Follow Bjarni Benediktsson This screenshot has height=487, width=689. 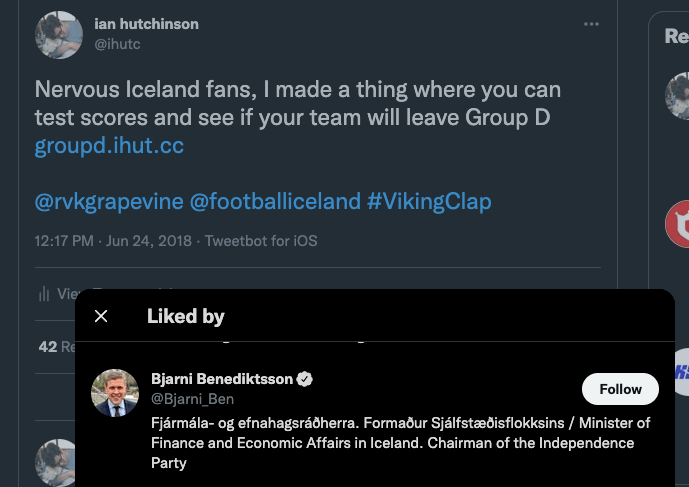pyautogui.click(x=620, y=389)
